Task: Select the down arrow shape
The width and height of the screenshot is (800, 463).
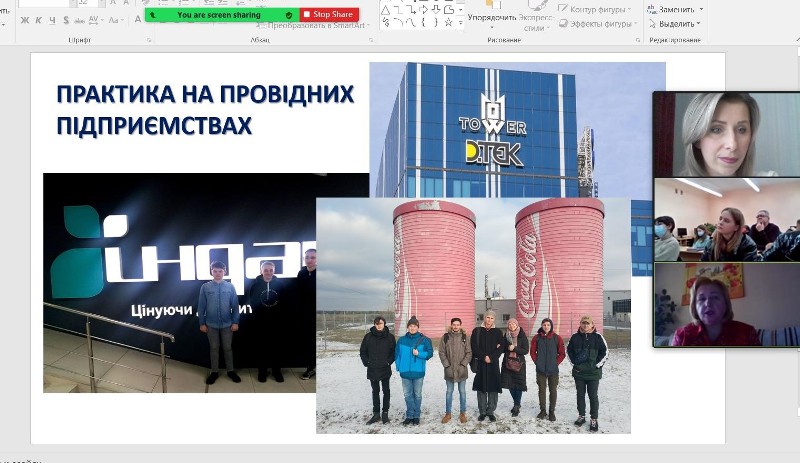Action: coord(436,10)
